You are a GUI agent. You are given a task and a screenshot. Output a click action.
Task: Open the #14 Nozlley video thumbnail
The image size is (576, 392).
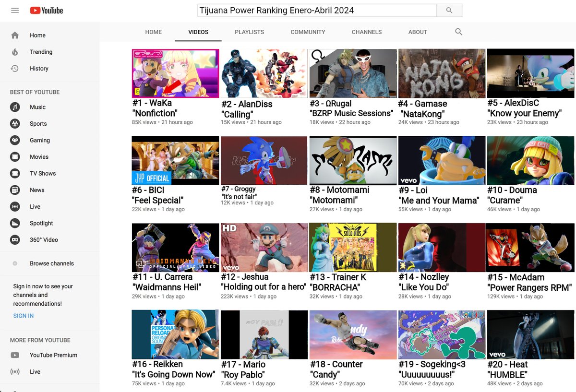coord(442,248)
